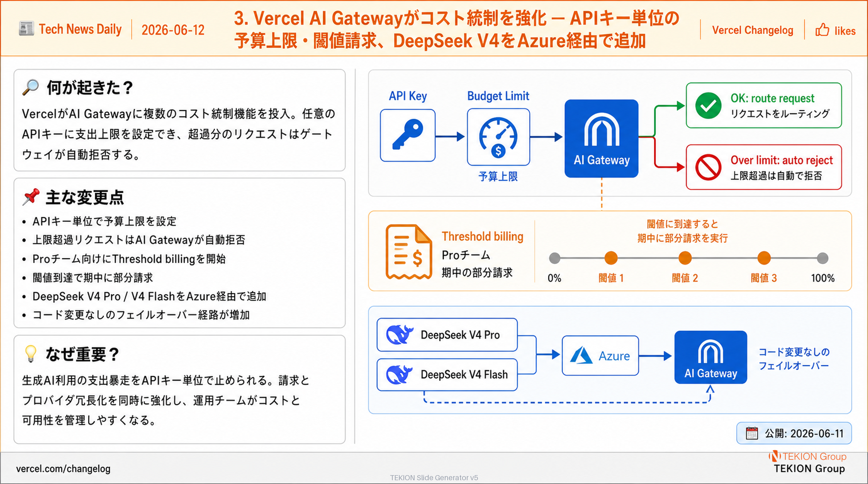This screenshot has width=868, height=484.
Task: Click bullet Proチーム向けにThreshold billingを開始
Action: (129, 258)
